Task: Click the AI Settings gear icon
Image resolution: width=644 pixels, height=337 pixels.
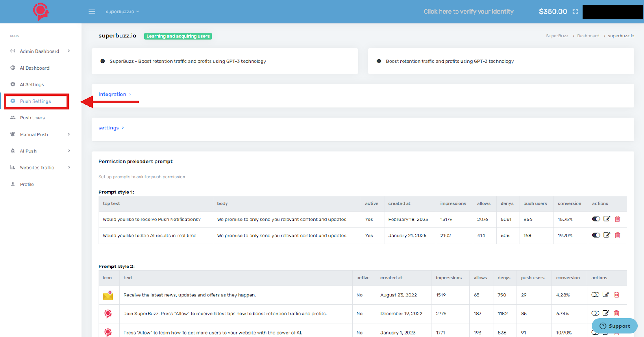Action: click(x=13, y=84)
